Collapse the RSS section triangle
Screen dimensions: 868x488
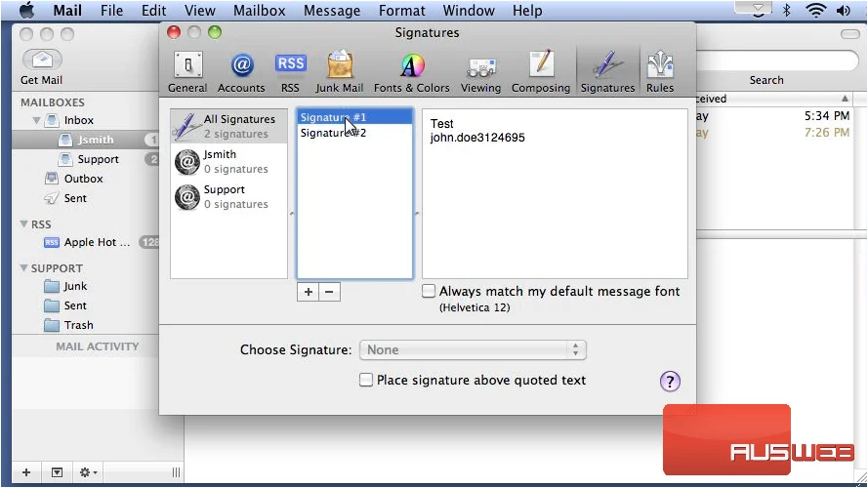click(x=23, y=224)
